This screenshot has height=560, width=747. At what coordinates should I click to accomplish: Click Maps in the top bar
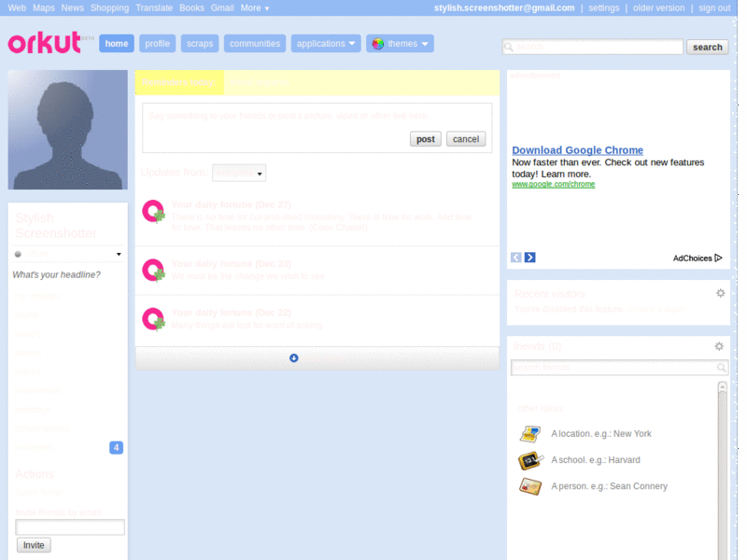(43, 8)
